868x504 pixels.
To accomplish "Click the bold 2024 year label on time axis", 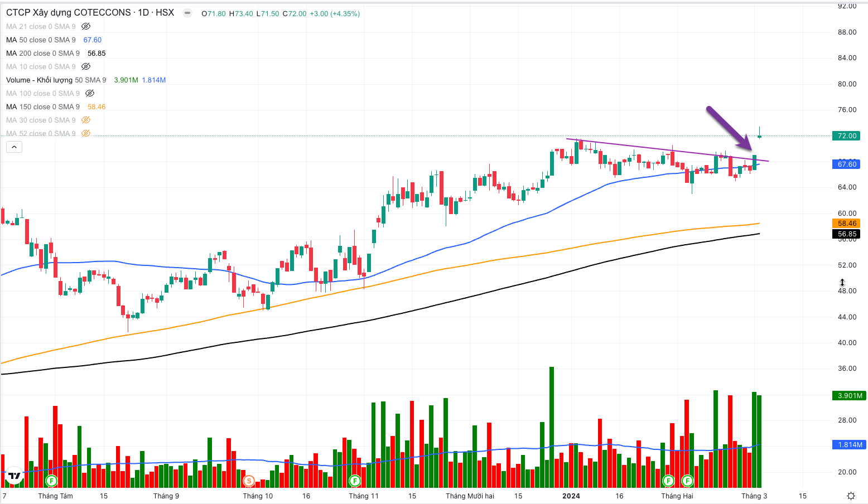I will (x=571, y=496).
